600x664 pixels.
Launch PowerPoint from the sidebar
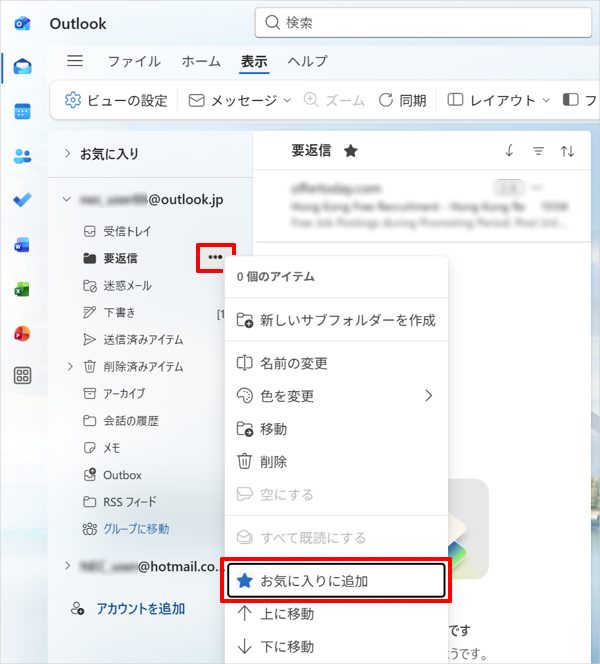(22, 334)
